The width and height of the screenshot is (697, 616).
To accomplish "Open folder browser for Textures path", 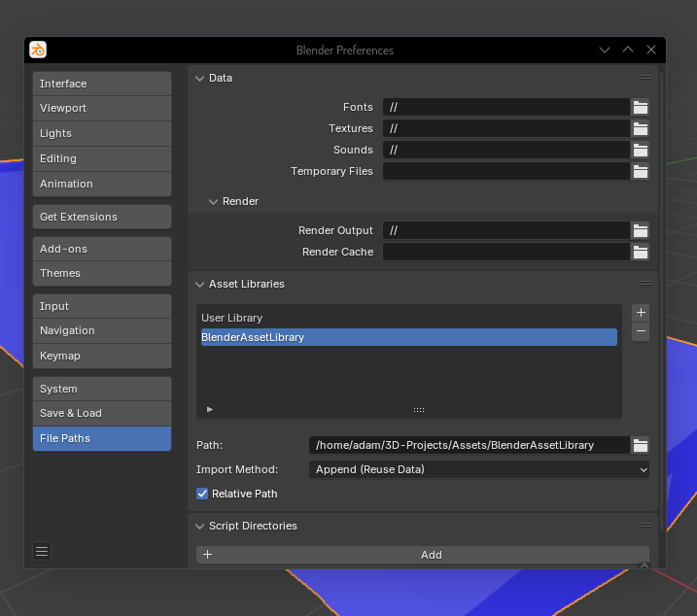I will (640, 128).
